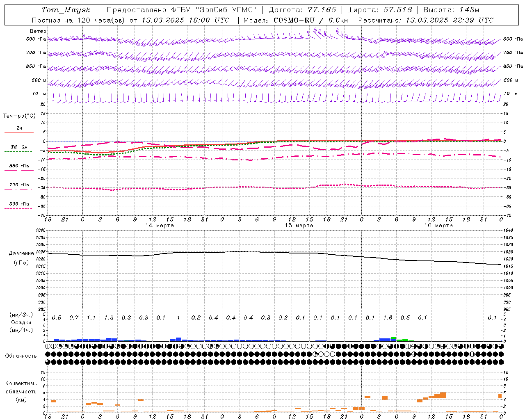Click the Ветер panel label
Image resolution: width=525 pixels, height=420 pixels.
(38, 31)
